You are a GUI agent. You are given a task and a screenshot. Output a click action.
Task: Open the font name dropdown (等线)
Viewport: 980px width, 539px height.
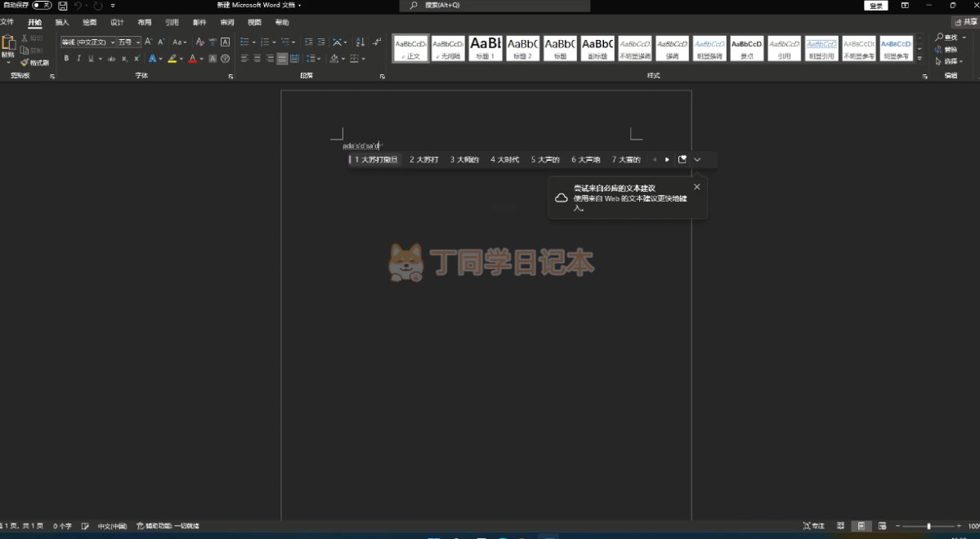(87, 42)
